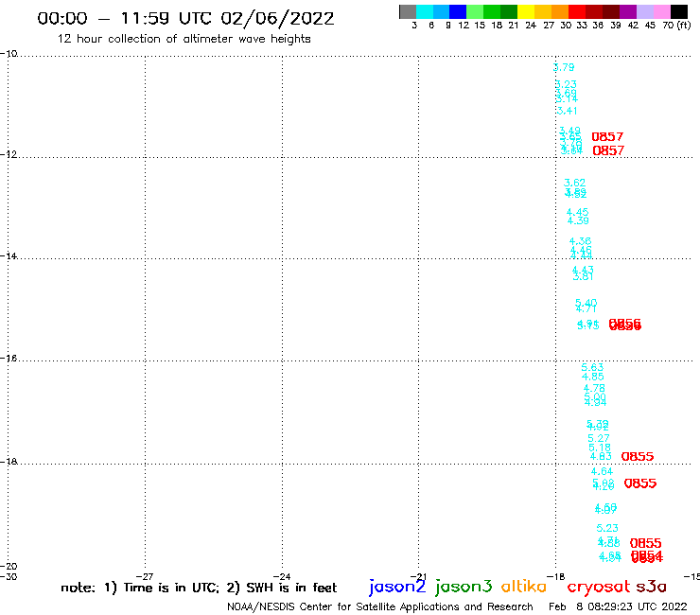Click the cyan legend swatch
Screen dimensions: 700x615
425,11
